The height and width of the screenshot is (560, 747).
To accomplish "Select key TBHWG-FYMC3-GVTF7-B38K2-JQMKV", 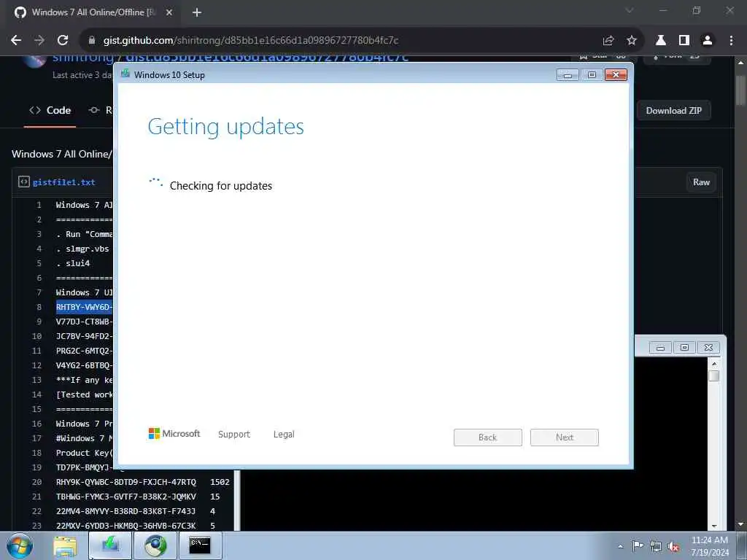I will click(125, 497).
